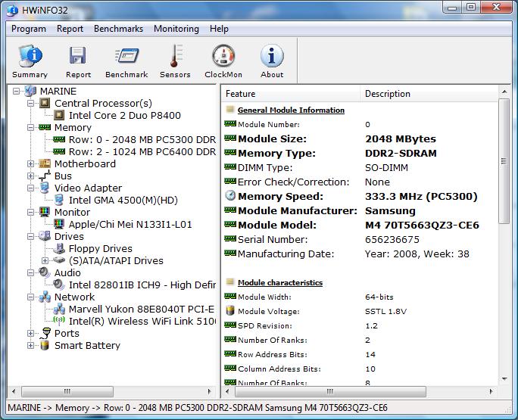Image resolution: width=518 pixels, height=420 pixels.
Task: Expand the Motherboard tree node
Action: point(31,163)
